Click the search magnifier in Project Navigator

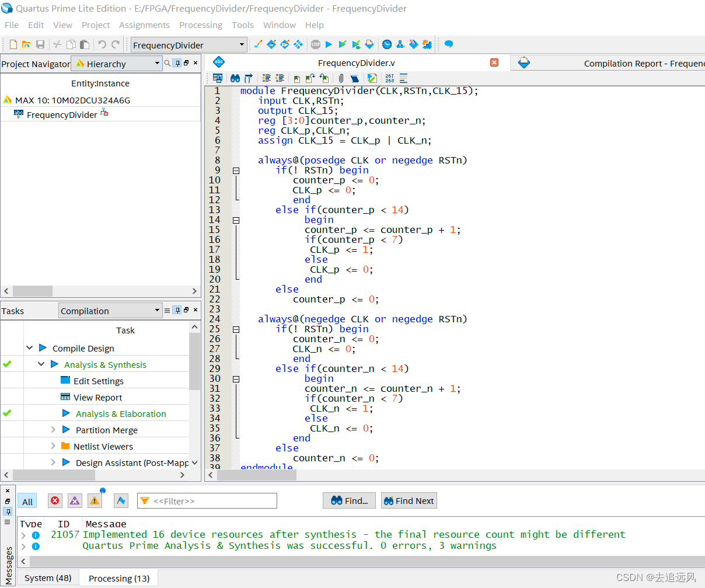click(x=167, y=63)
